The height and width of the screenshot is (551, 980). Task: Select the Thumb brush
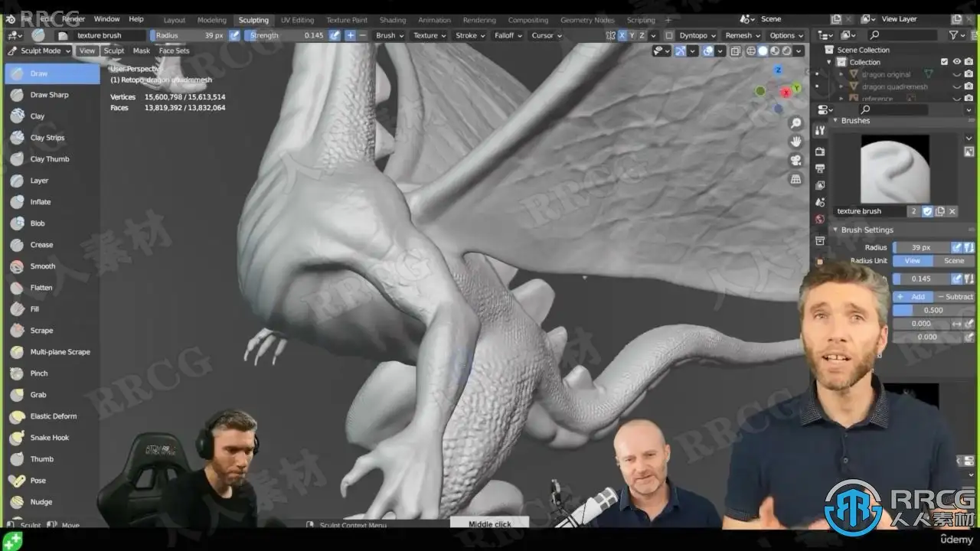(52, 459)
